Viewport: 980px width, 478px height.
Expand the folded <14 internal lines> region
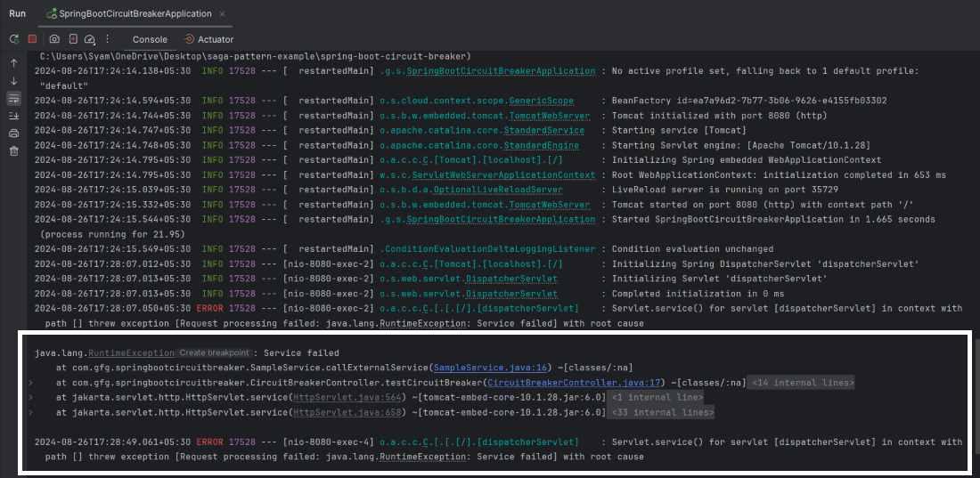coord(802,383)
